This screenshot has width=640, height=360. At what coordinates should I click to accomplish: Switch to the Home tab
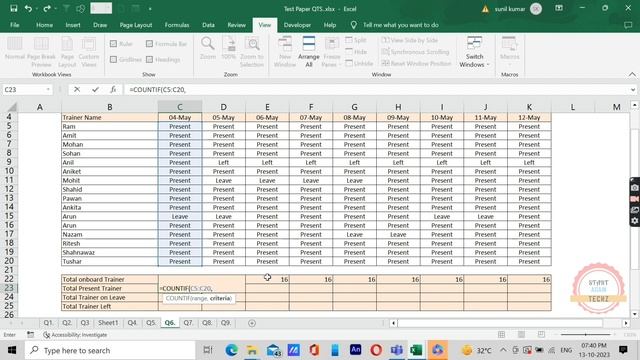coord(44,25)
